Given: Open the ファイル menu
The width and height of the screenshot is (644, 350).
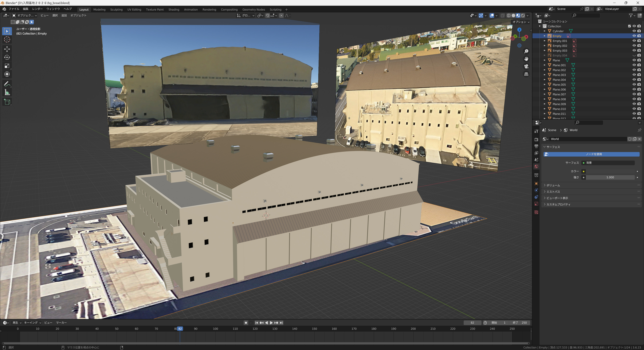Looking at the screenshot, I should [x=14, y=9].
